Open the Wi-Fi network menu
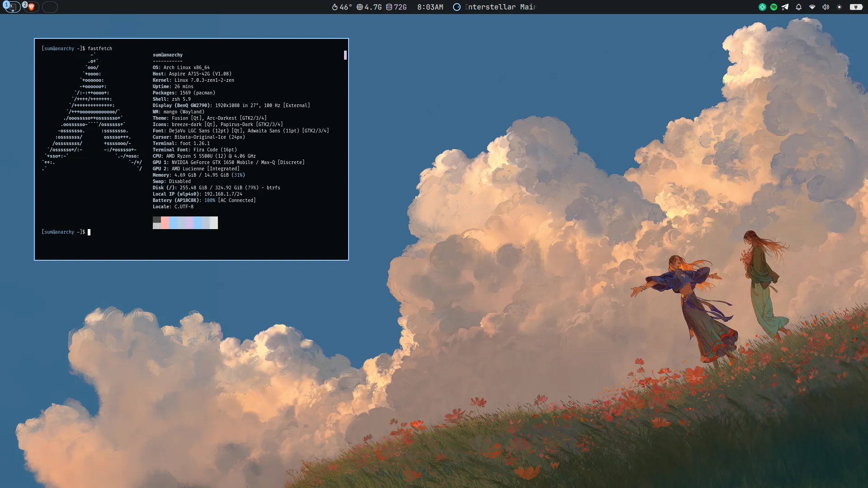Image resolution: width=868 pixels, height=488 pixels. click(x=812, y=7)
